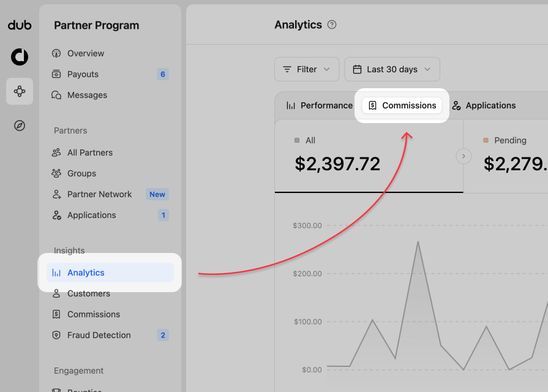
Task: Click the Commissions tab receipt icon
Action: click(372, 105)
